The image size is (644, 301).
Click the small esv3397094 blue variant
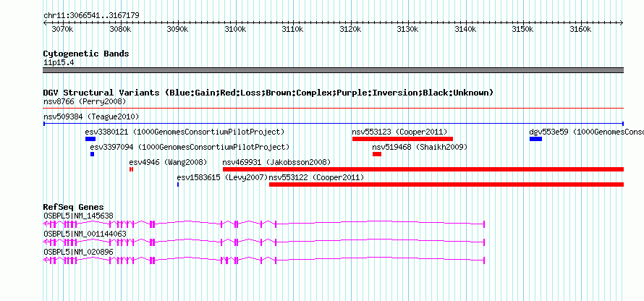point(93,154)
